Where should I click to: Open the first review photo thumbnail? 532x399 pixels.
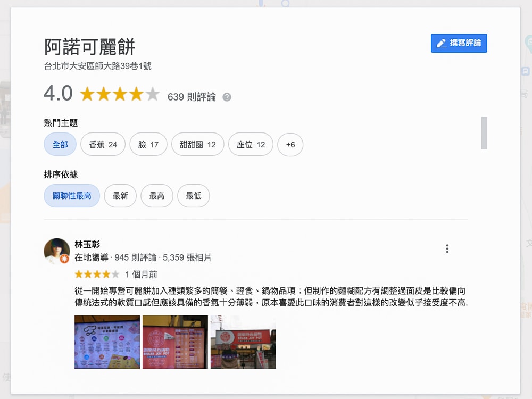(x=107, y=342)
